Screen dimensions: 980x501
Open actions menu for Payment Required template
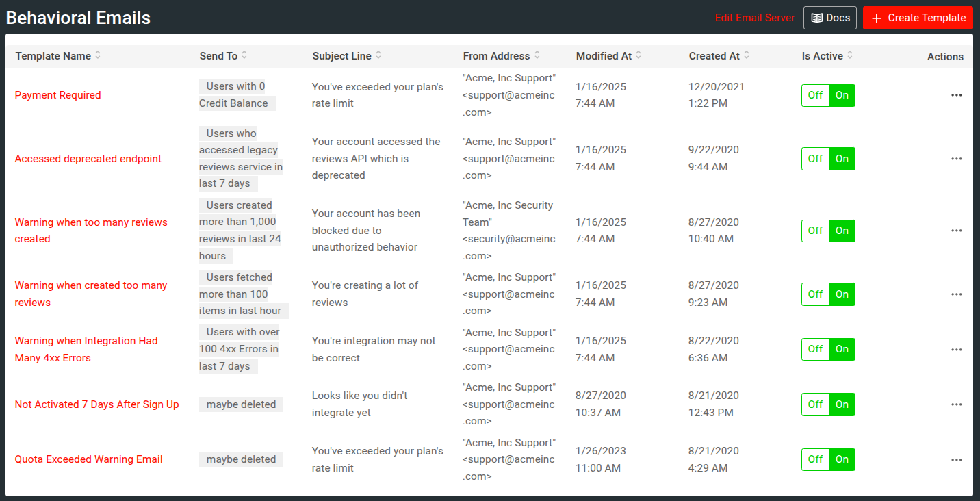point(956,95)
